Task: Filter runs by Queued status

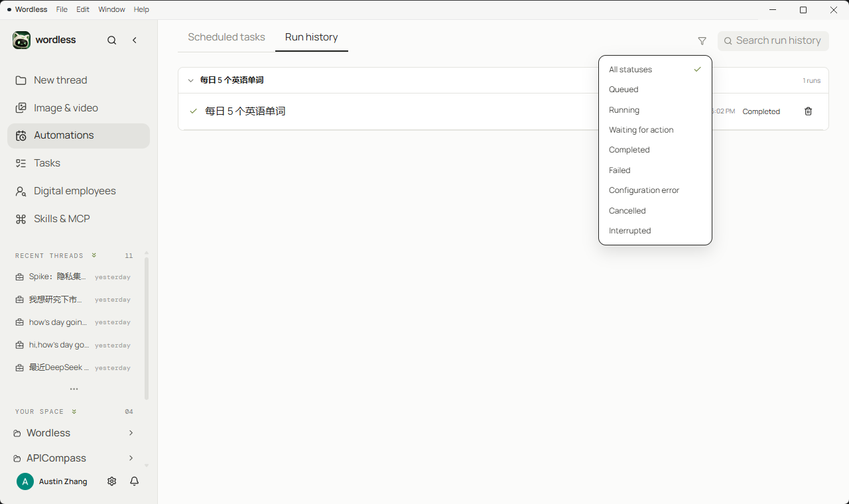Action: point(655,90)
